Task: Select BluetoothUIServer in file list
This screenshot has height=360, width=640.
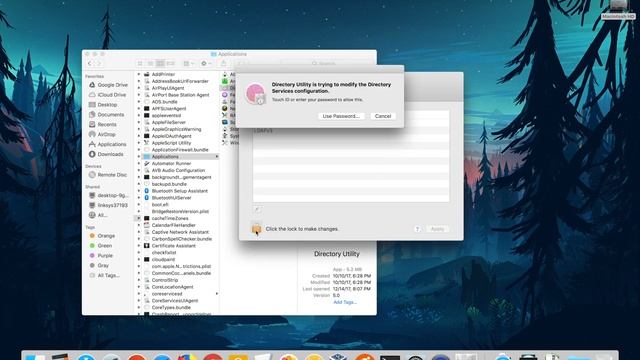Action: [167, 198]
